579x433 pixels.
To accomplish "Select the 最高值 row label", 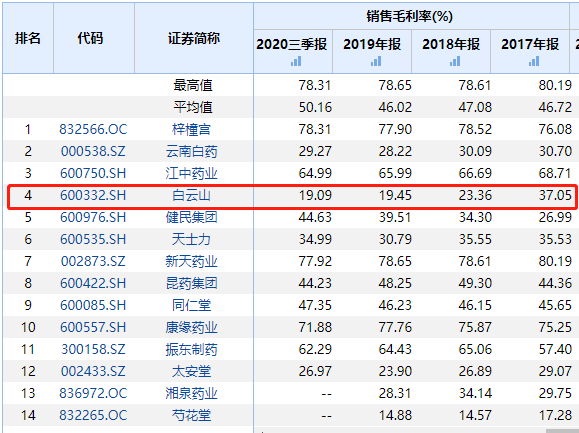I will point(193,86).
